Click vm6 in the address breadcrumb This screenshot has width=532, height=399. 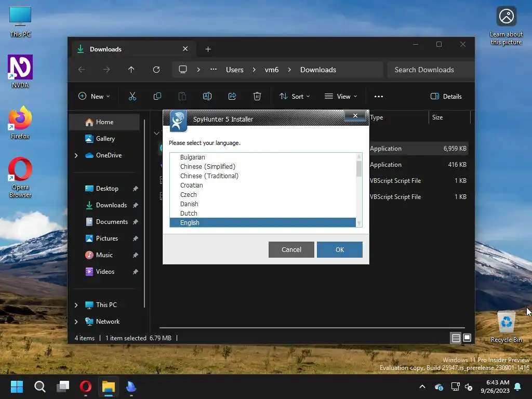[271, 70]
